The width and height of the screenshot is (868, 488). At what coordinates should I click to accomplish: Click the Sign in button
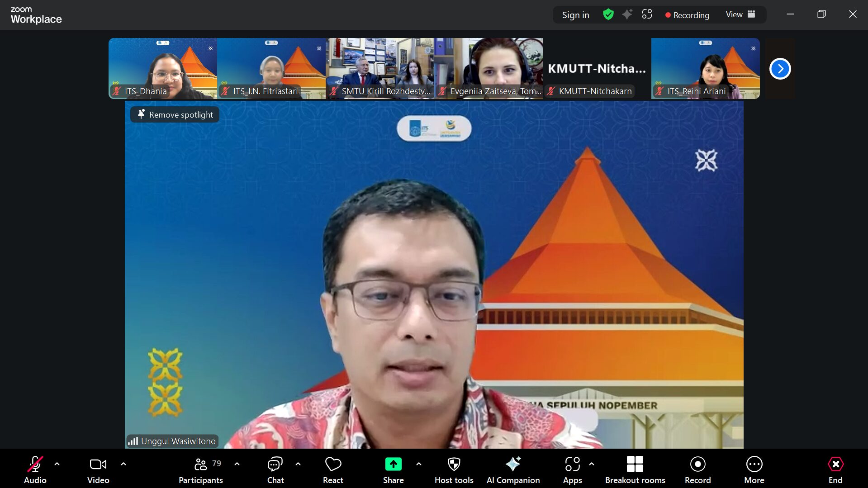tap(575, 15)
